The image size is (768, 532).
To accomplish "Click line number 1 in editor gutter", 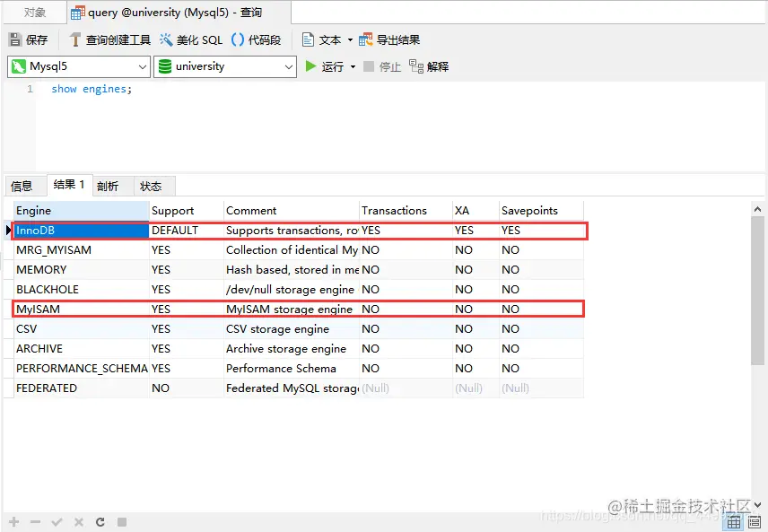I will tap(31, 89).
